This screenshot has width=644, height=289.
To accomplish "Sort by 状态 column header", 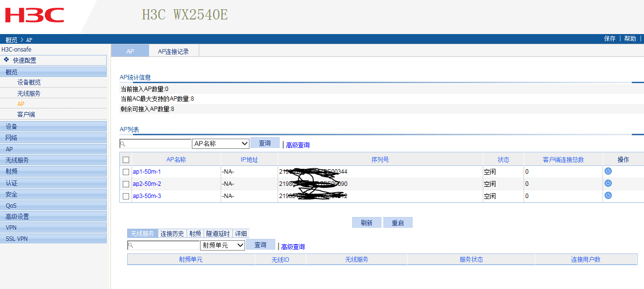I will point(504,160).
